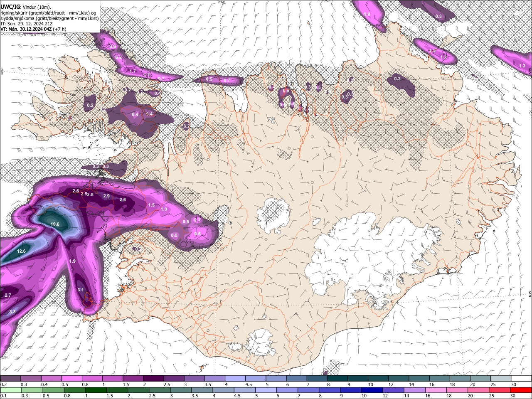Pick the magenta 0.5 swatch in the snow scale
This screenshot has width=532, height=399.
coord(71,379)
